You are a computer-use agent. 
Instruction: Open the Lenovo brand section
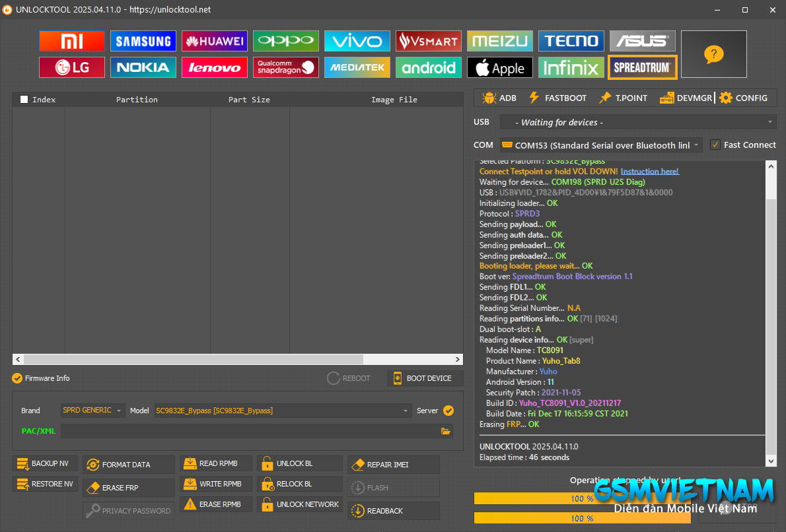click(215, 67)
